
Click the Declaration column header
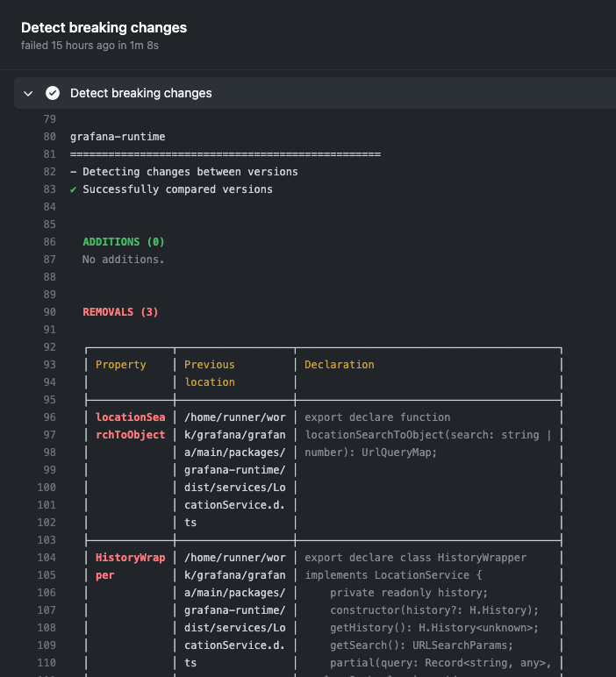[339, 365]
